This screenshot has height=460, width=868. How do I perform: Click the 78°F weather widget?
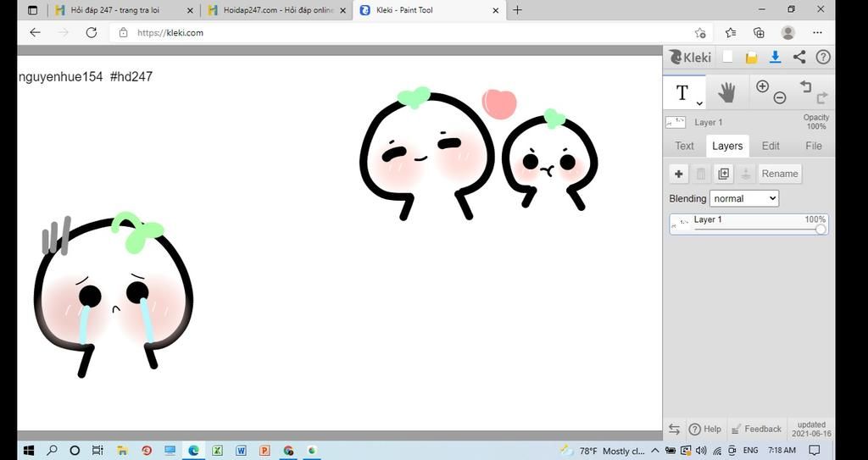(x=602, y=450)
